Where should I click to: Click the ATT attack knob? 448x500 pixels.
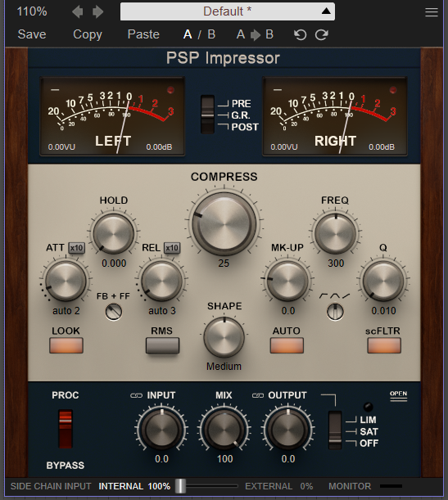pyautogui.click(x=66, y=281)
